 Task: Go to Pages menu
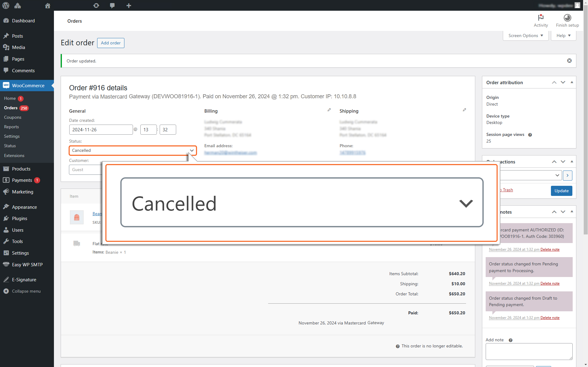[x=27, y=59]
